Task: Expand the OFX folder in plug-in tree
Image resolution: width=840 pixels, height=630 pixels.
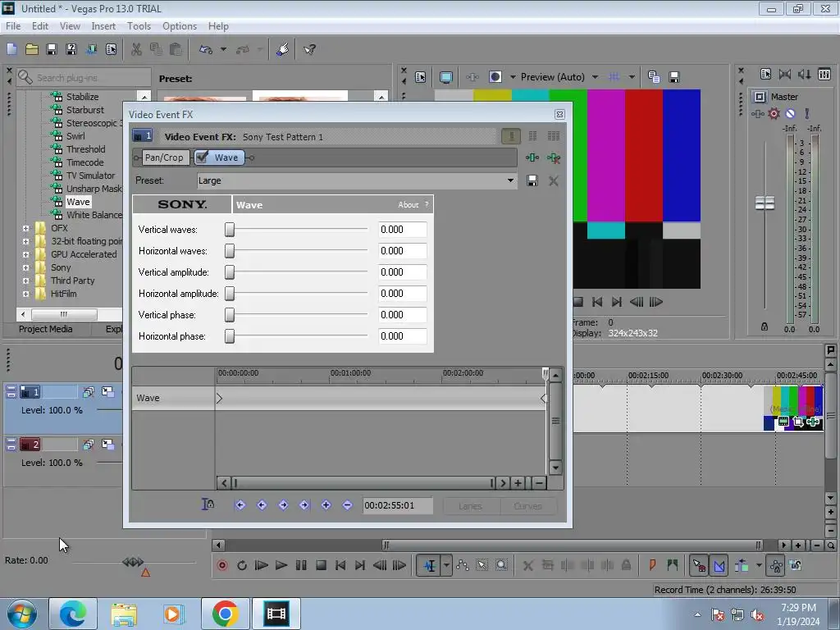Action: click(x=25, y=228)
